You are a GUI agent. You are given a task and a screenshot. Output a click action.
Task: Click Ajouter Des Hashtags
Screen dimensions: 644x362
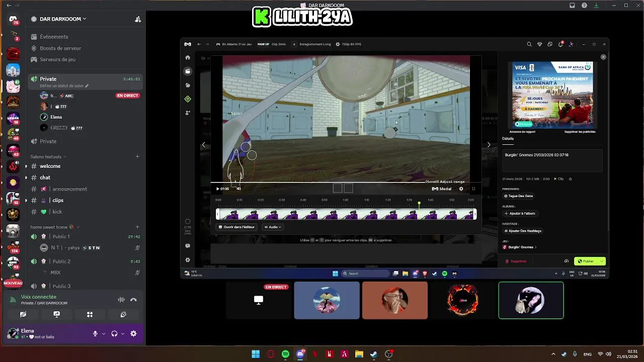coord(523,231)
